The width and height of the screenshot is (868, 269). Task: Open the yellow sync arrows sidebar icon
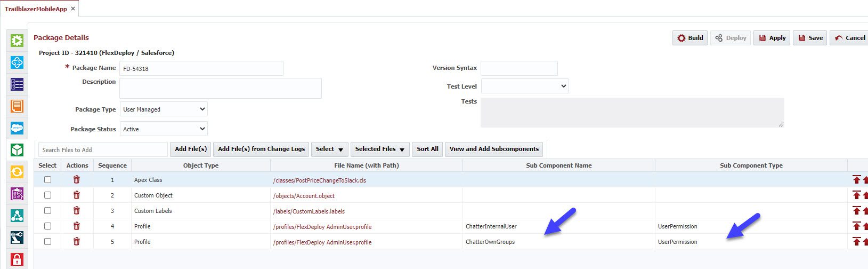click(17, 172)
